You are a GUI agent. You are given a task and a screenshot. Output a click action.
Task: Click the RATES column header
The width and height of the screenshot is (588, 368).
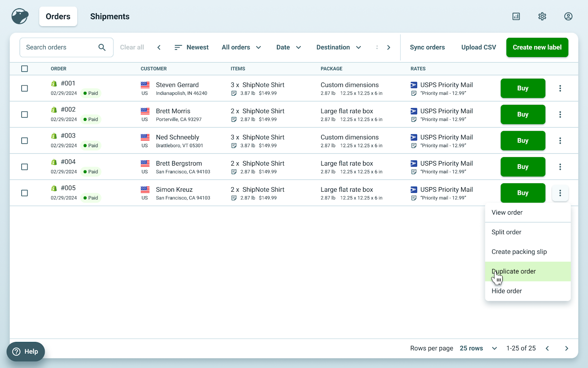[418, 69]
